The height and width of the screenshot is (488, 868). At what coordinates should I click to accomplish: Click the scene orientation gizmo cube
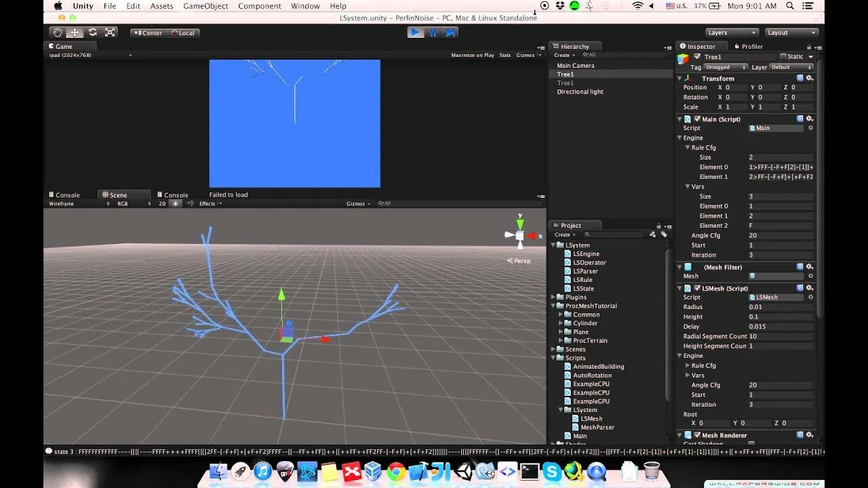click(520, 235)
